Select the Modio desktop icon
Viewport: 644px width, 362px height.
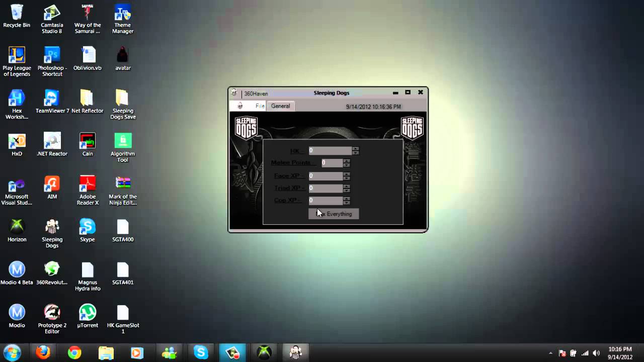(x=17, y=316)
